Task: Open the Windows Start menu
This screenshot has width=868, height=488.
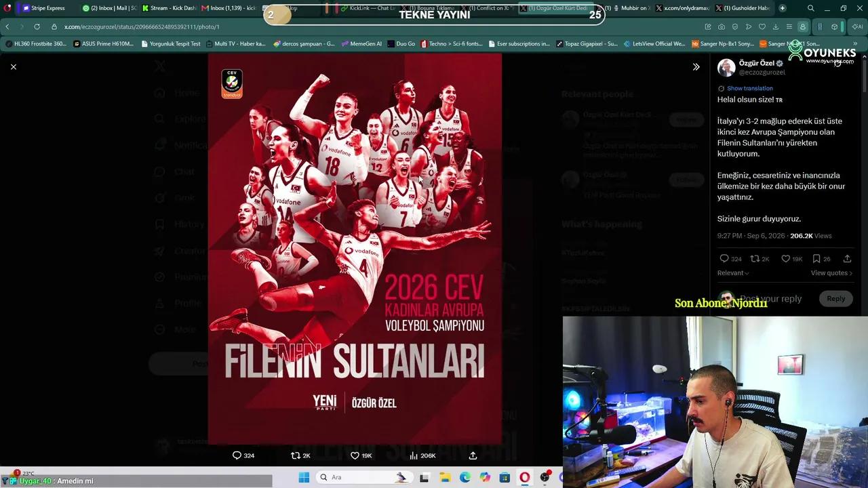Action: pos(304,477)
